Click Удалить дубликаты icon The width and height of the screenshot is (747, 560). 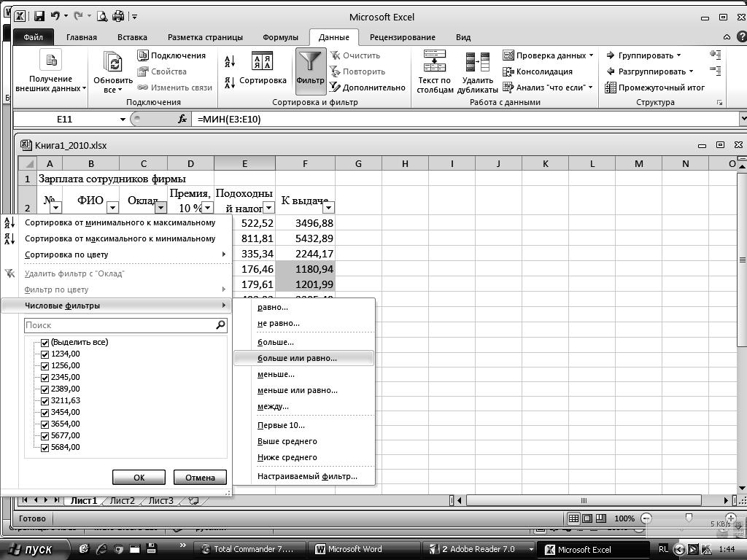coord(477,62)
